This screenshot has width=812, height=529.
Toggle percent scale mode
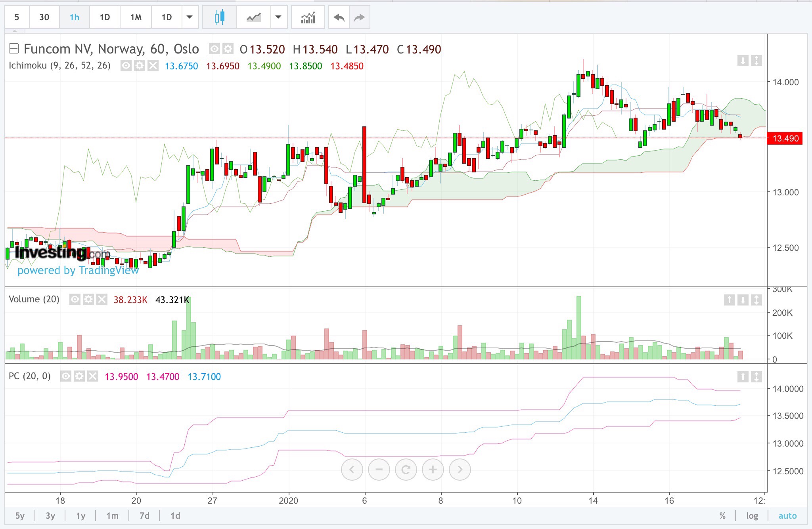tap(722, 516)
